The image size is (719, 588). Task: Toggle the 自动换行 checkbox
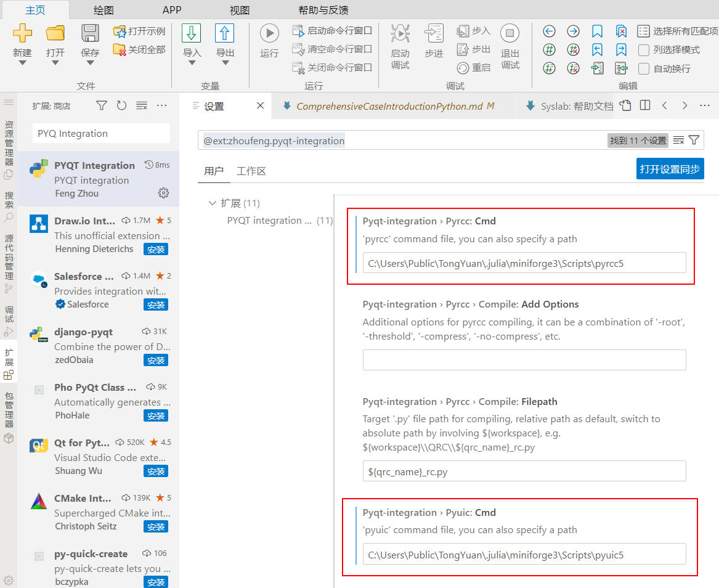644,68
